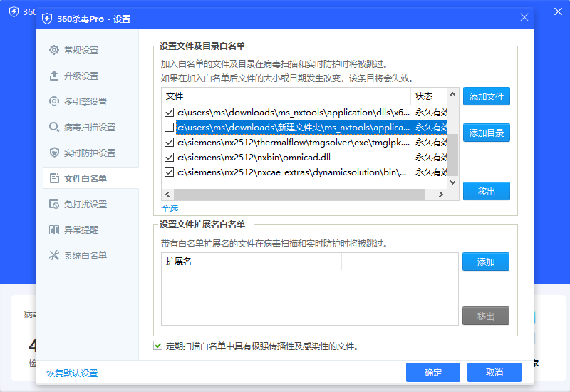Click the 多引擎设置 engine icon

click(x=54, y=101)
